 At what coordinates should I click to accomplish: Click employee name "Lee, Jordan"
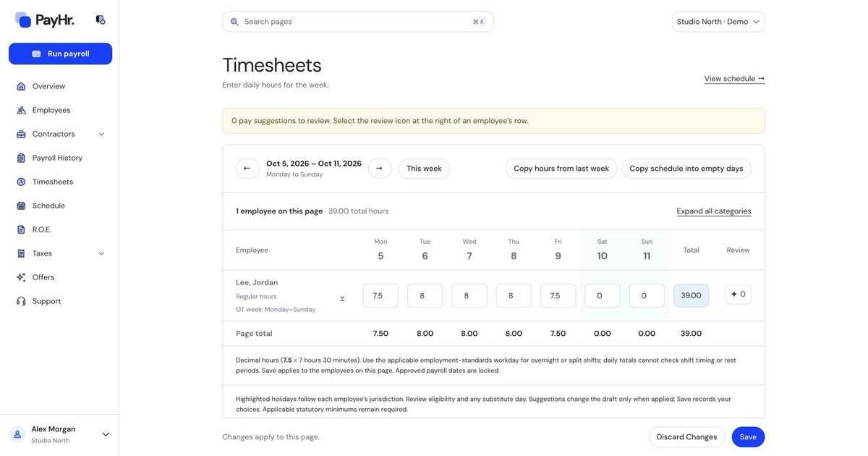point(257,282)
